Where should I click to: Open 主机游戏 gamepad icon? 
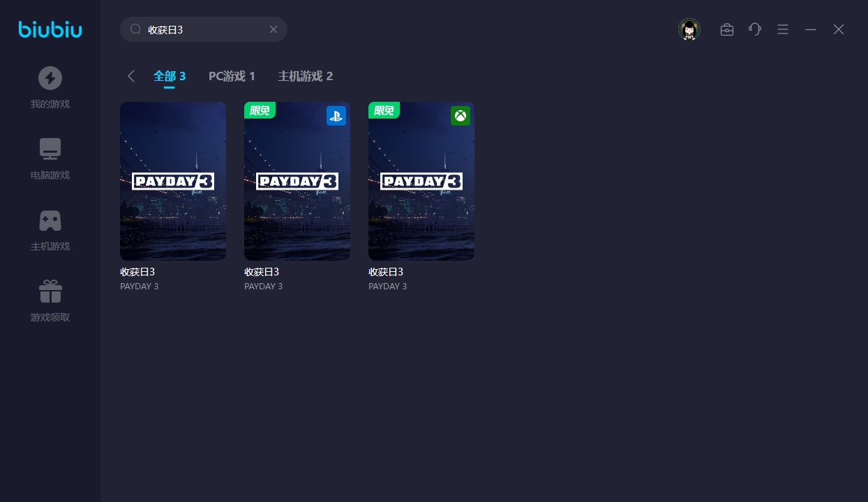[x=50, y=221]
